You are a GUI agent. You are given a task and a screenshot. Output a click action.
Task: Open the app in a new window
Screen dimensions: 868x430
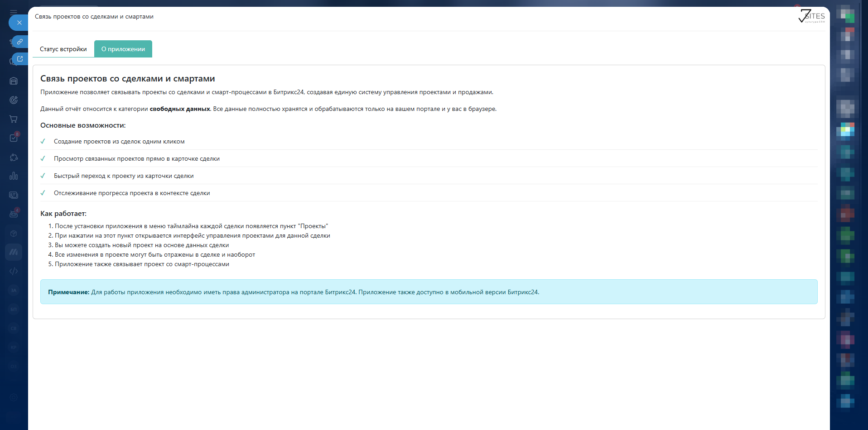point(20,59)
